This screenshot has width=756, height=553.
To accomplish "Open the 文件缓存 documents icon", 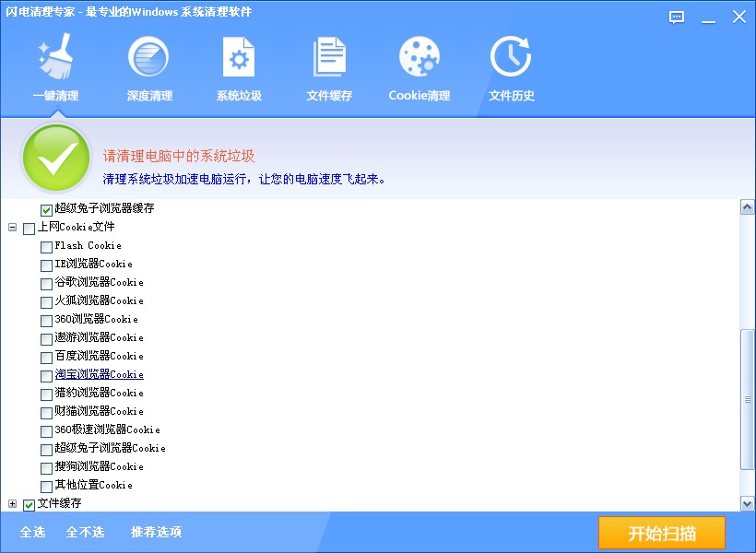I will coord(329,57).
